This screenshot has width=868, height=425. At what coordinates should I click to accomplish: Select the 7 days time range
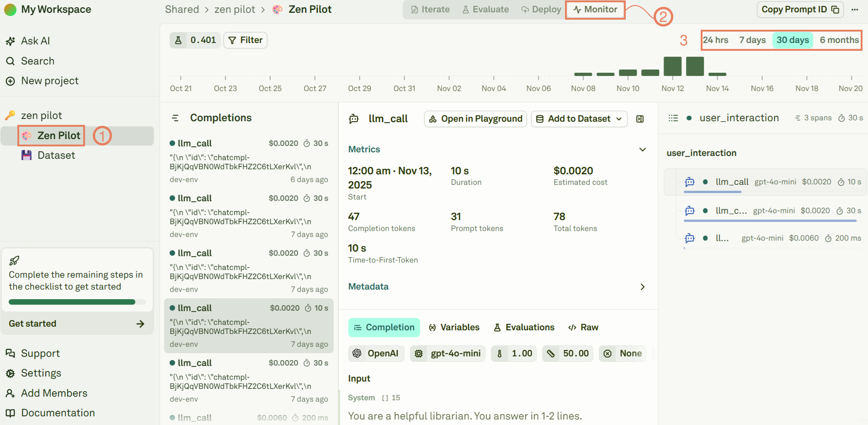point(752,40)
